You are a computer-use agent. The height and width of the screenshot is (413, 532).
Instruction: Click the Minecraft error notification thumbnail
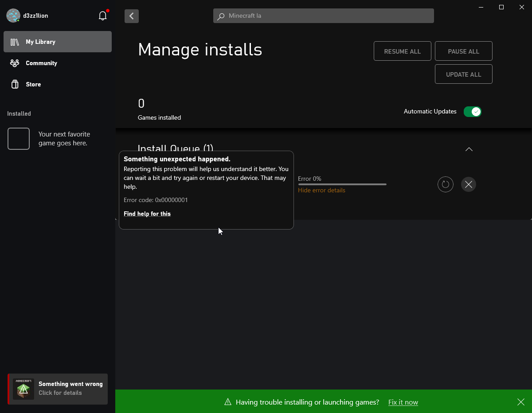[23, 389]
